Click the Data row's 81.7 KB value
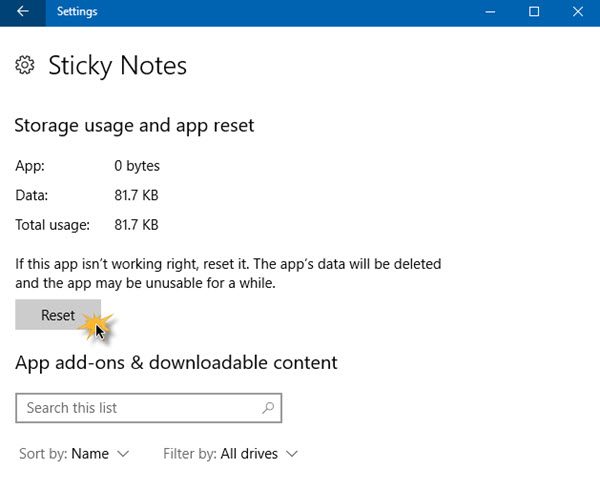Screen dimensions: 600x490 coord(137,196)
